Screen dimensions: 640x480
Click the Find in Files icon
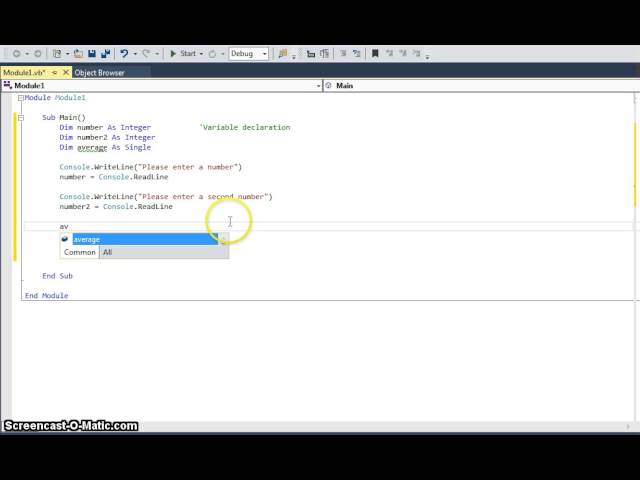282,53
